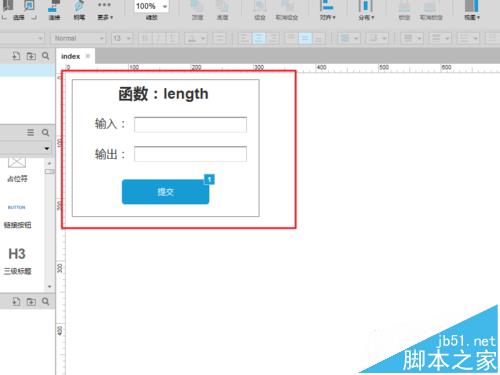Click the library scrollbar thumb
This screenshot has height=375, width=500.
(49, 171)
